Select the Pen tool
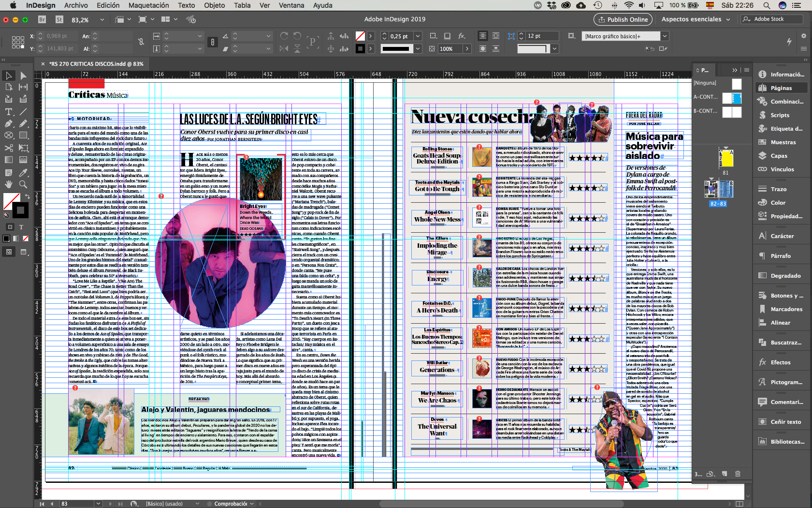The width and height of the screenshot is (812, 508). click(x=8, y=123)
